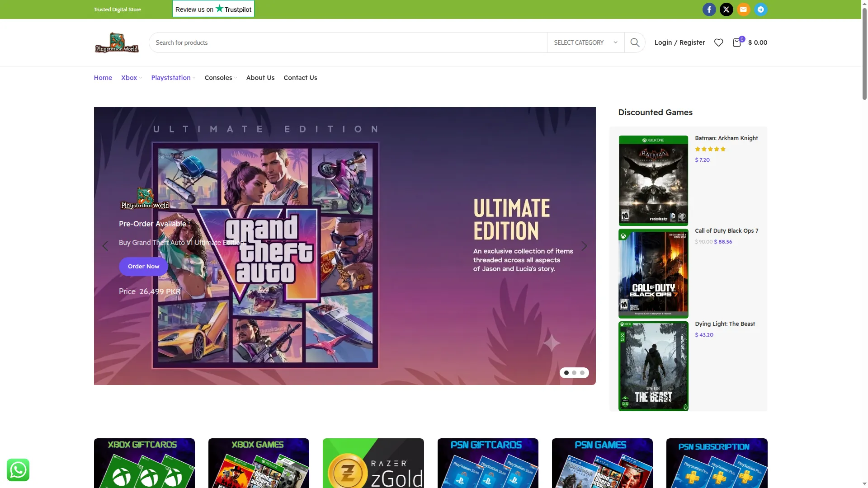Click the search for products field

pos(348,42)
